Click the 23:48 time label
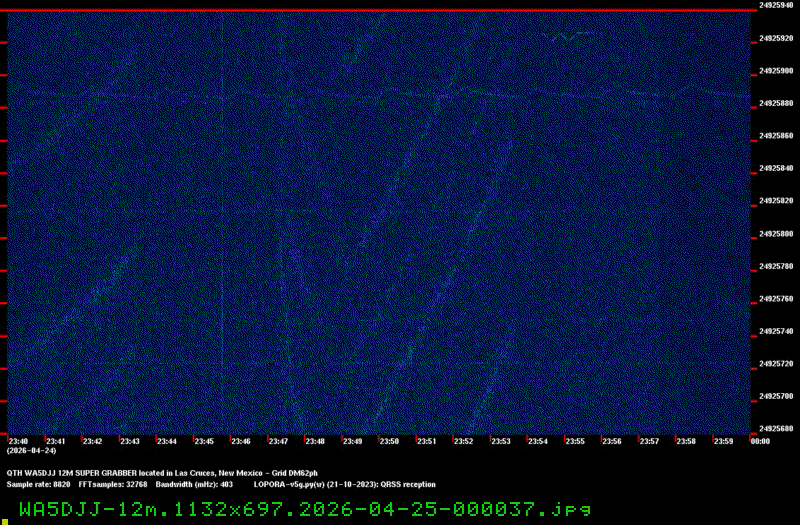Image resolution: width=800 pixels, height=525 pixels. [x=315, y=441]
